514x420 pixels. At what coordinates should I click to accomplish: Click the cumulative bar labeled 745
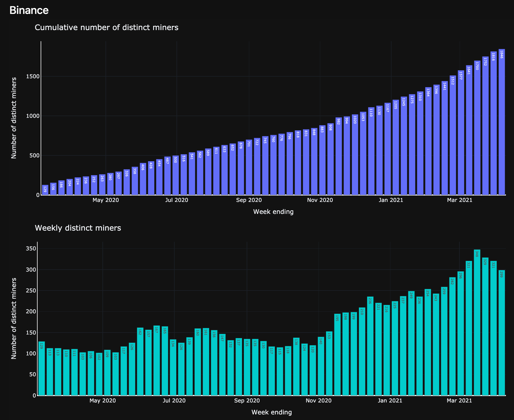[265, 165]
